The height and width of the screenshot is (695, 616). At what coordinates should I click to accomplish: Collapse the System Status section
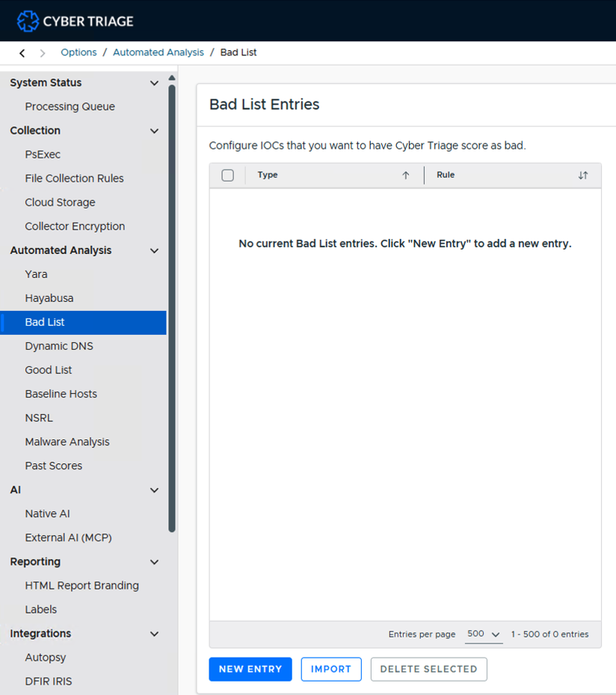tap(154, 83)
